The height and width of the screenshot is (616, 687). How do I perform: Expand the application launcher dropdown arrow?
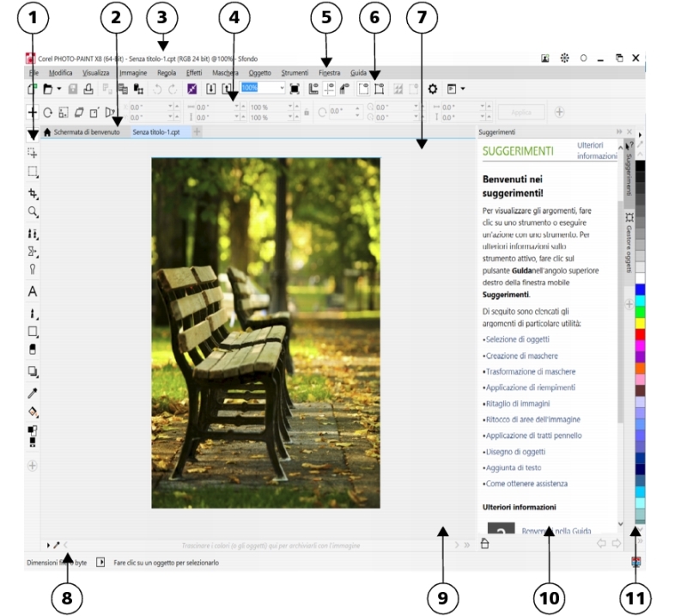463,88
